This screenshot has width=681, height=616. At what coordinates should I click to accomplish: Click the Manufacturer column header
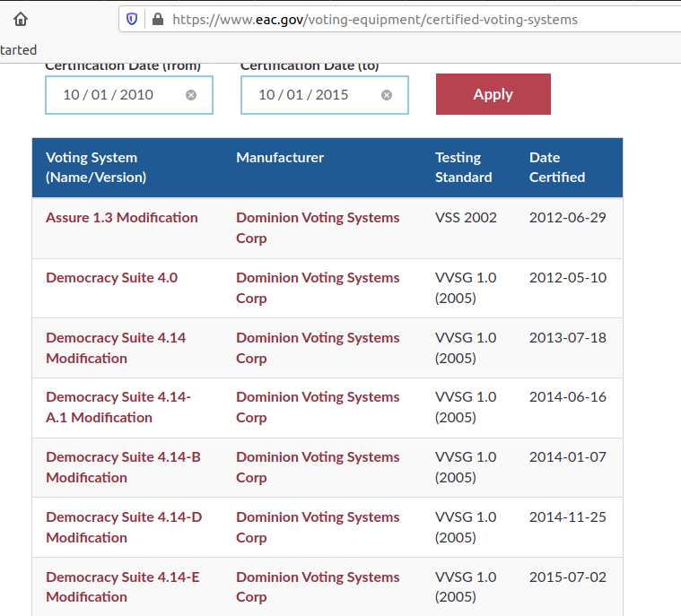[x=280, y=158]
